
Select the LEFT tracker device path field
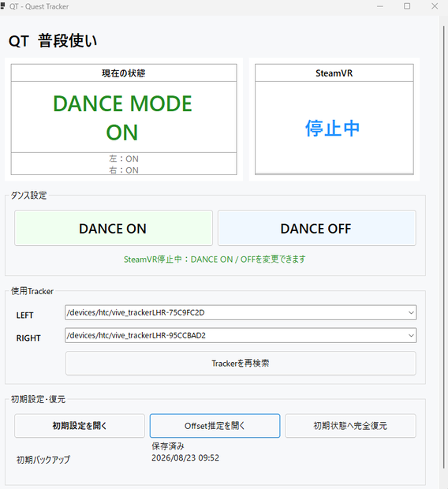[241, 312]
